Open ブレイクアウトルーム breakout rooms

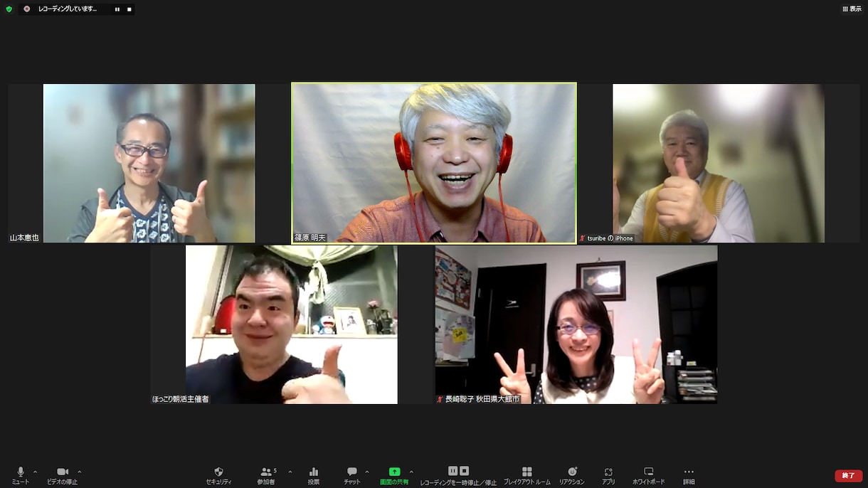pos(527,475)
